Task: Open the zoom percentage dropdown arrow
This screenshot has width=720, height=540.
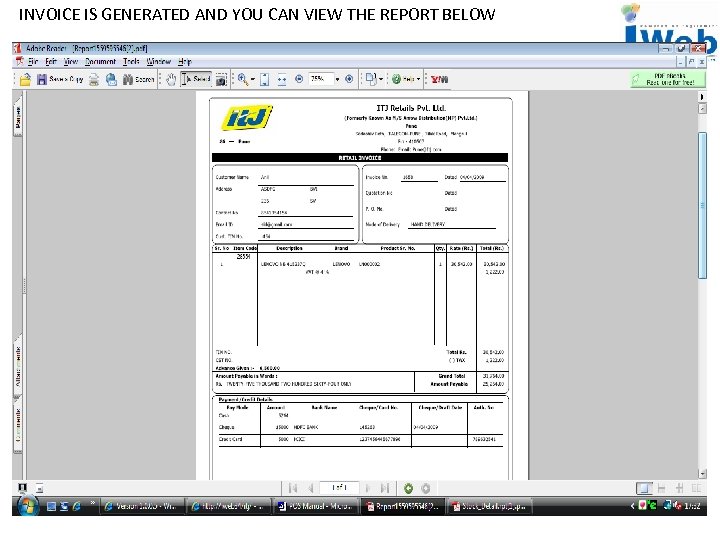Action: [338, 79]
